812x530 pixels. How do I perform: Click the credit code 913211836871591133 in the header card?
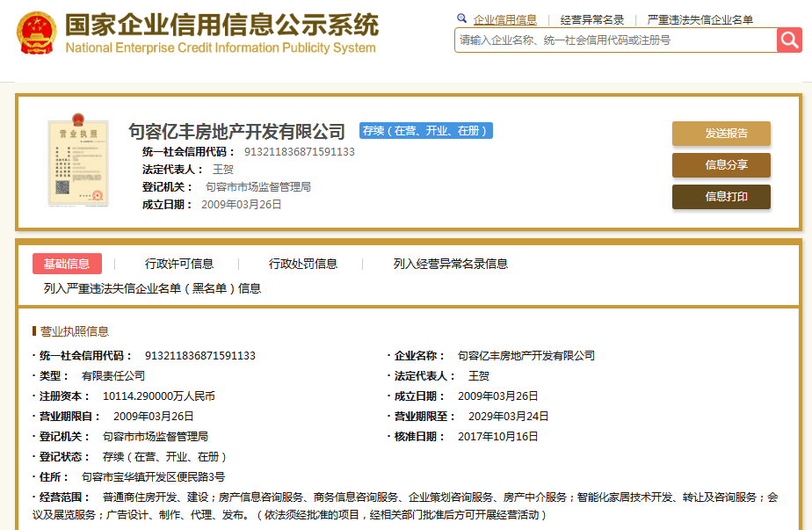point(300,152)
